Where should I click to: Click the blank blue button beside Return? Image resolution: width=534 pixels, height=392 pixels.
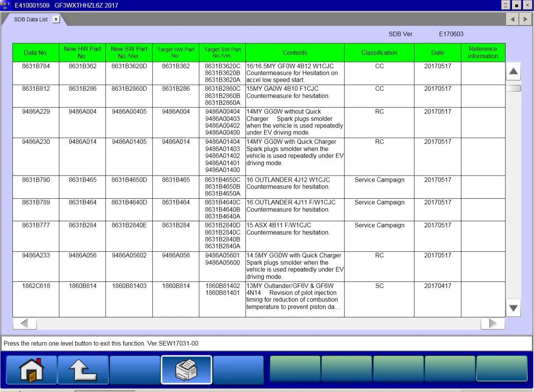[135, 370]
